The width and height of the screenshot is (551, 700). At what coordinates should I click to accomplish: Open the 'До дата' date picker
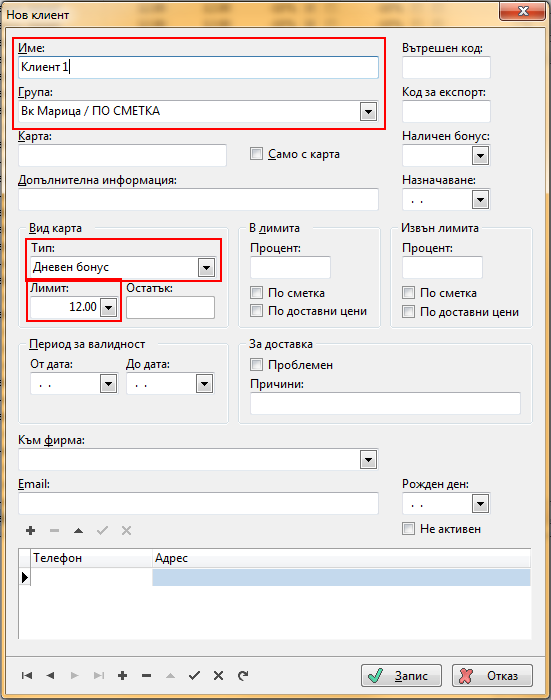click(205, 384)
